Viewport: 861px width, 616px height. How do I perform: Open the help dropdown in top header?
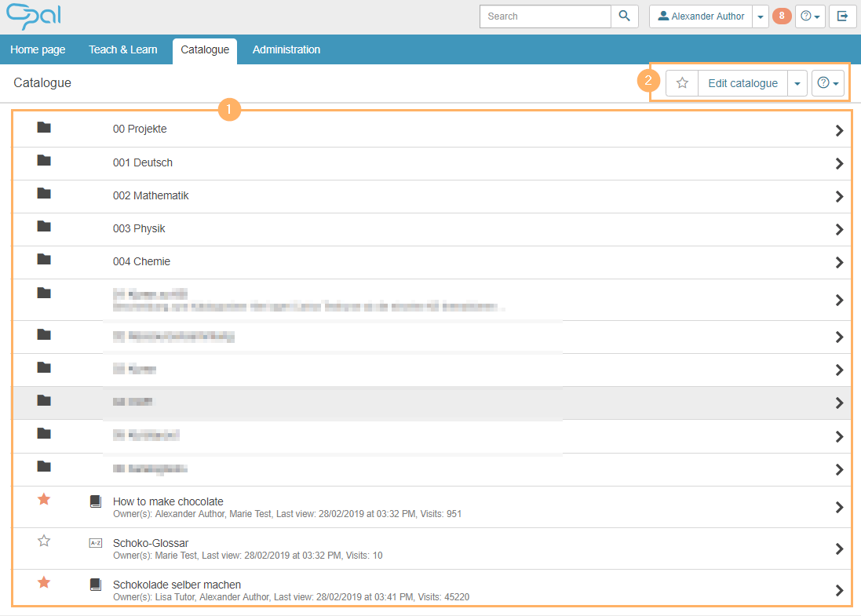coord(810,16)
